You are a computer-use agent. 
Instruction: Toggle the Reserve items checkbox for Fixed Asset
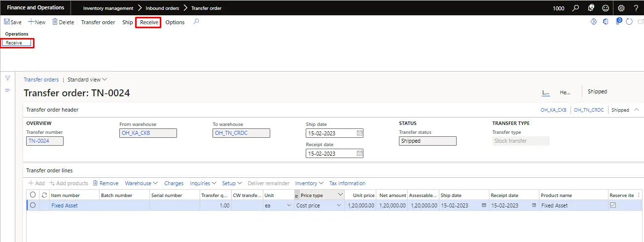point(613,205)
